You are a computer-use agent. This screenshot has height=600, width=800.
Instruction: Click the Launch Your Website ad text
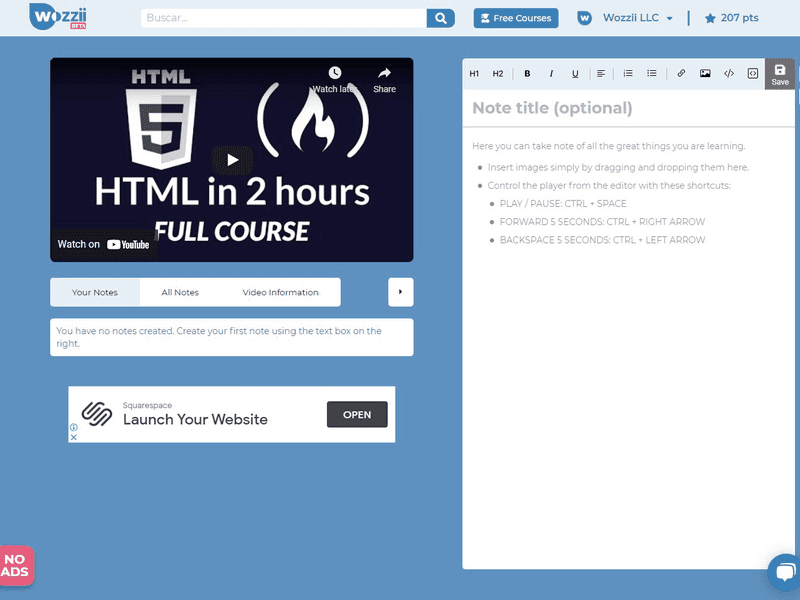(195, 419)
